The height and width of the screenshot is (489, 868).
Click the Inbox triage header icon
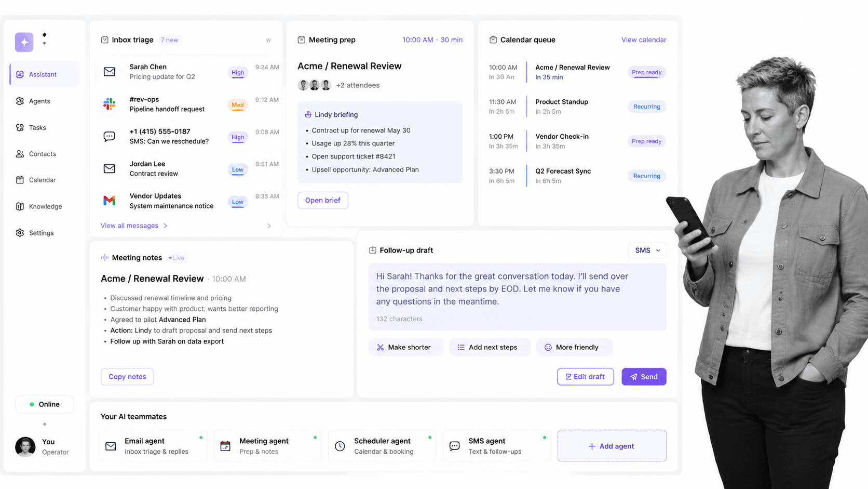tap(104, 39)
